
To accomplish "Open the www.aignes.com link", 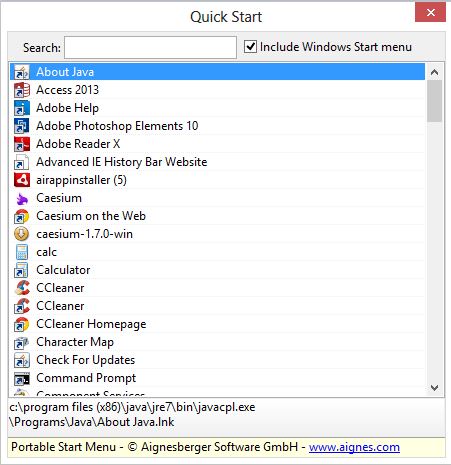I will coord(354,447).
